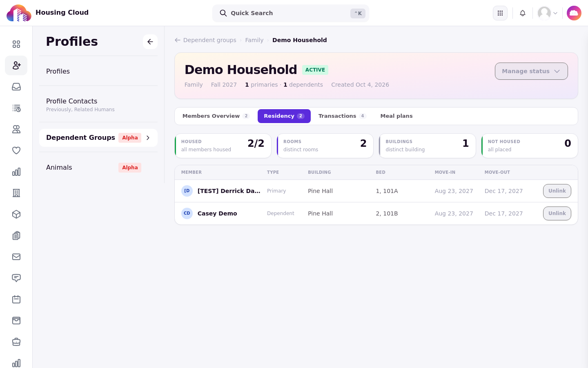
Task: Click the Not Housed summary card
Action: click(530, 146)
